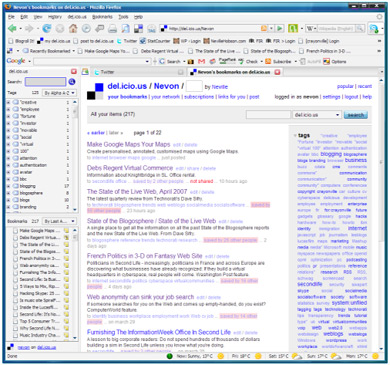Open the History menu
Viewport: 390px width, 365px height.
click(x=55, y=17)
